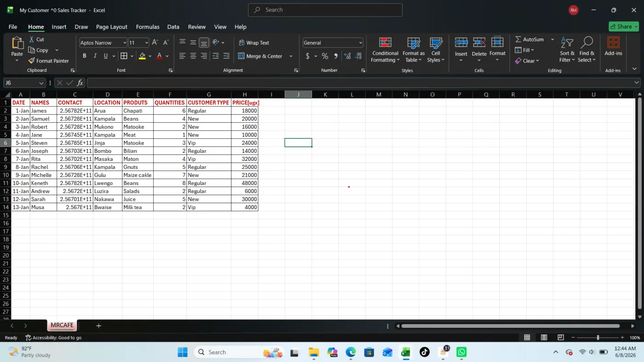Click the Excel search box

(x=325, y=10)
